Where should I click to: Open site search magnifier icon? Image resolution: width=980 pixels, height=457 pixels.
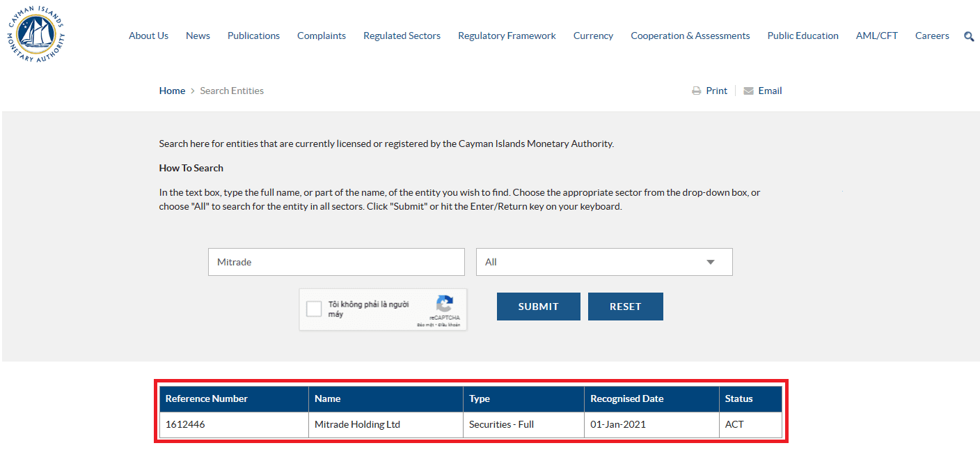click(x=969, y=36)
